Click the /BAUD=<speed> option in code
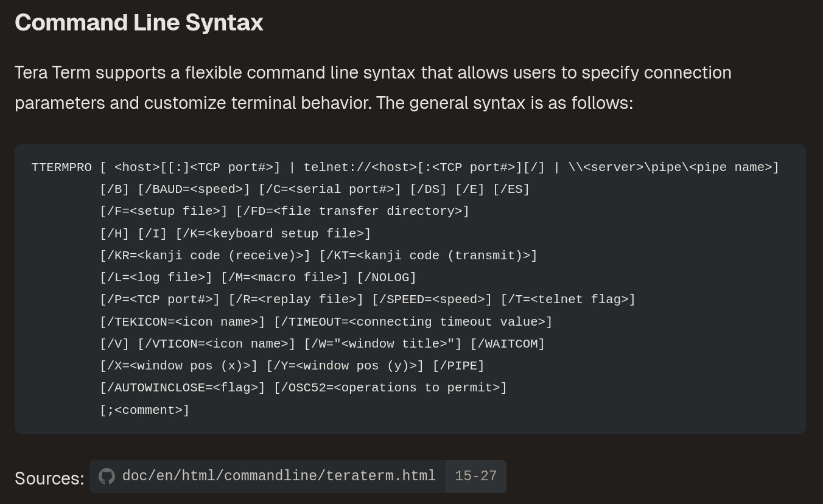823x504 pixels. pyautogui.click(x=194, y=189)
